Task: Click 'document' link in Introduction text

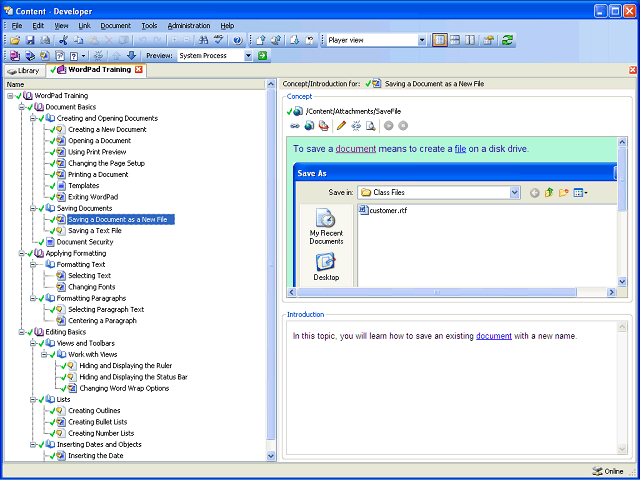Action: click(493, 336)
